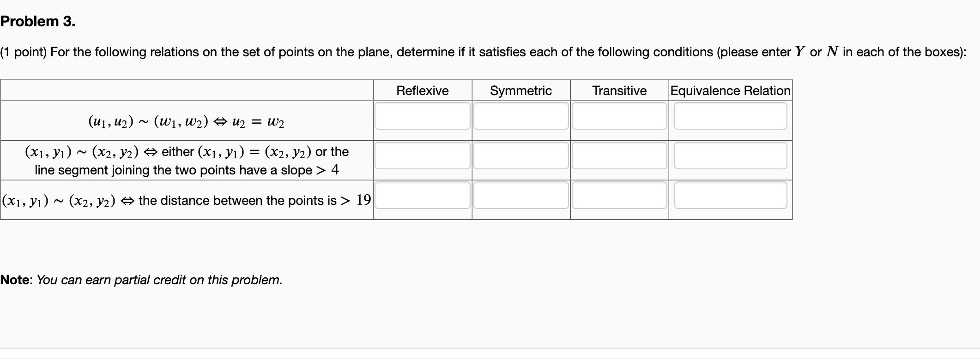Click the Transitive input box for relation u₂ = w₂
The width and height of the screenshot is (980, 359).
[x=619, y=117]
